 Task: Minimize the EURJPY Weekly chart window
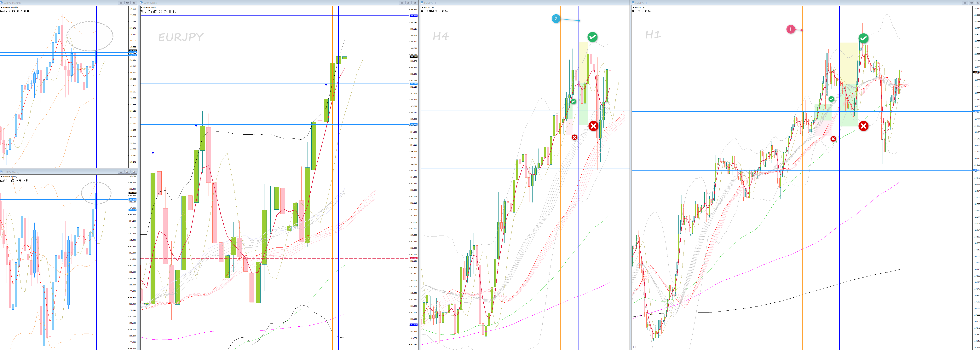(121, 172)
